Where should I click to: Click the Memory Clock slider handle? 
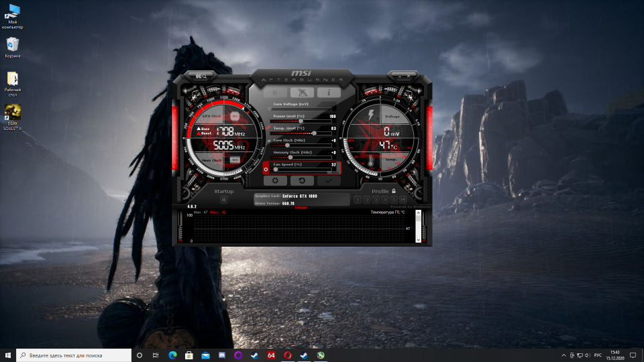290,157
